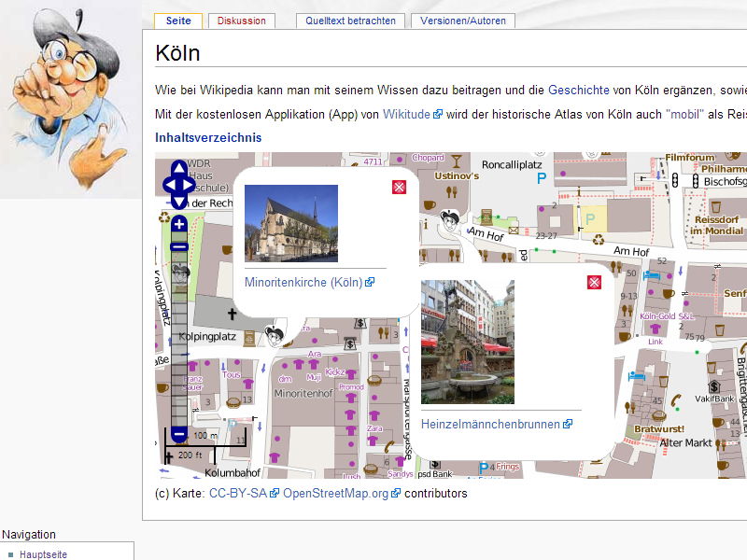Screen dimensions: 747x560
Task: Close the Heinzelmännchenbrunnen popup
Action: pyautogui.click(x=594, y=283)
